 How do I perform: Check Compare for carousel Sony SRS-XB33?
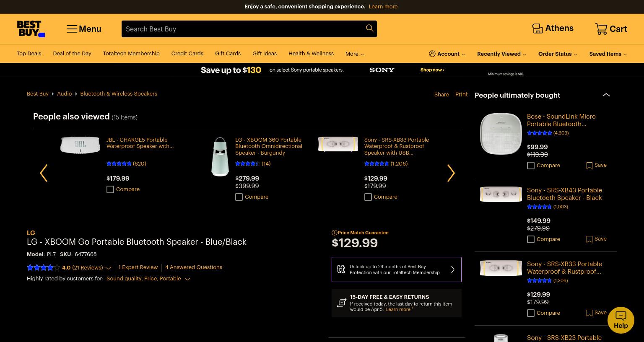(x=368, y=197)
